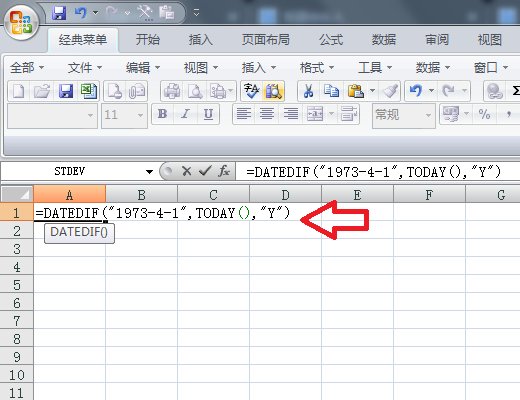
Task: Open the 编辑 classic menu
Action: 143,68
